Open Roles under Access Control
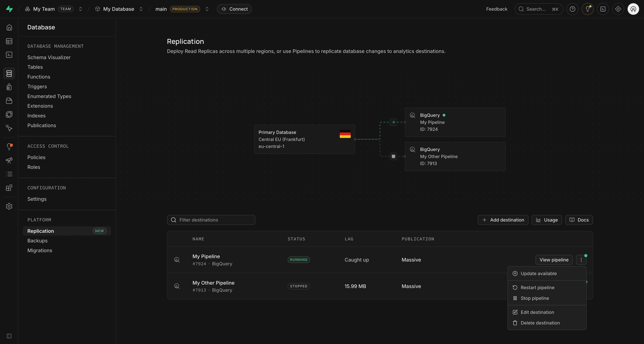The image size is (644, 344). pyautogui.click(x=34, y=167)
